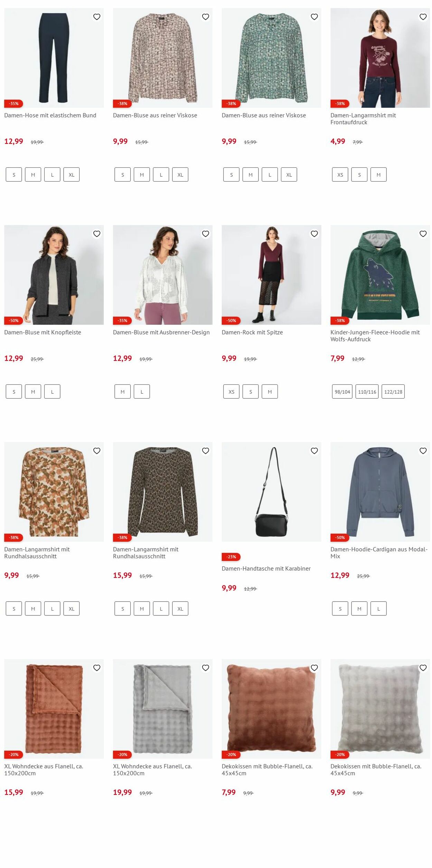
Task: Open Damen-Bluse mit Ausbrenner-Design product link
Action: pyautogui.click(x=161, y=332)
